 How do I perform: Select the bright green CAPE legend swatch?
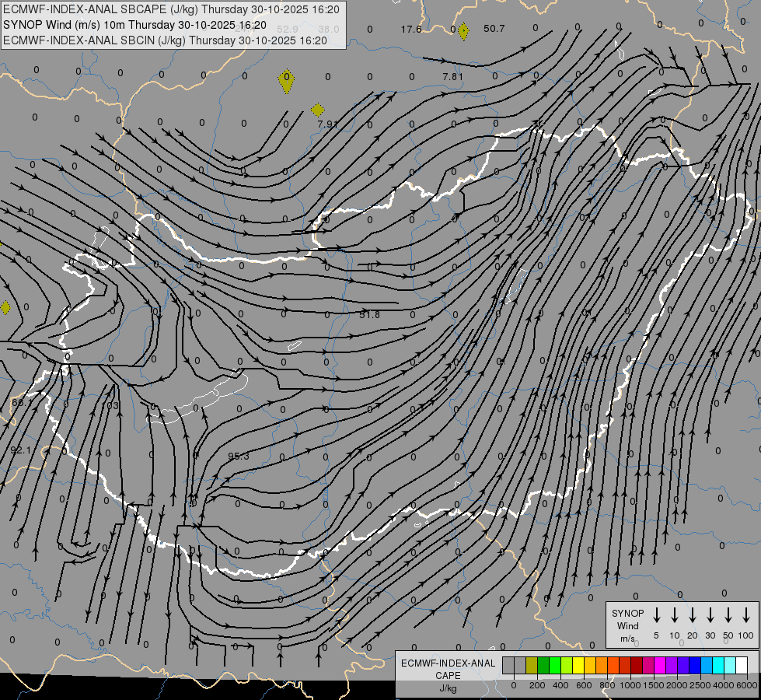555,666
